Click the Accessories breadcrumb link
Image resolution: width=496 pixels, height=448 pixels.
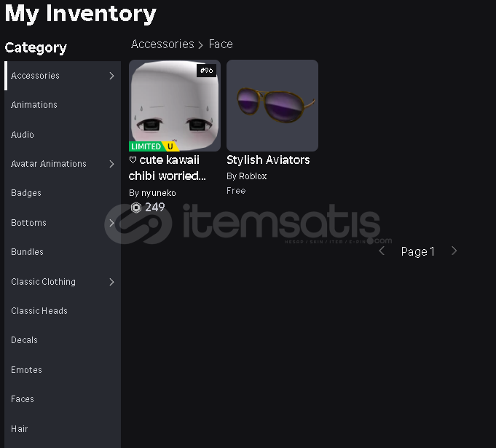[x=162, y=44]
